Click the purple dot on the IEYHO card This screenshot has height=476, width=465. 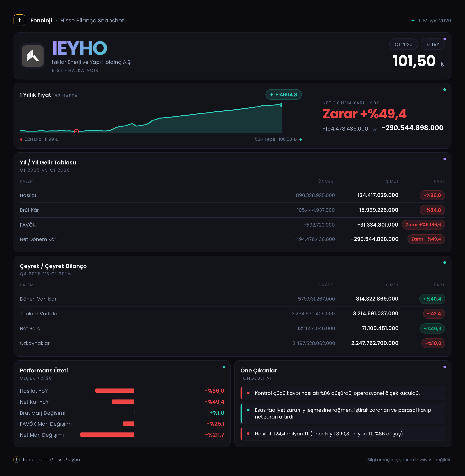[x=444, y=39]
